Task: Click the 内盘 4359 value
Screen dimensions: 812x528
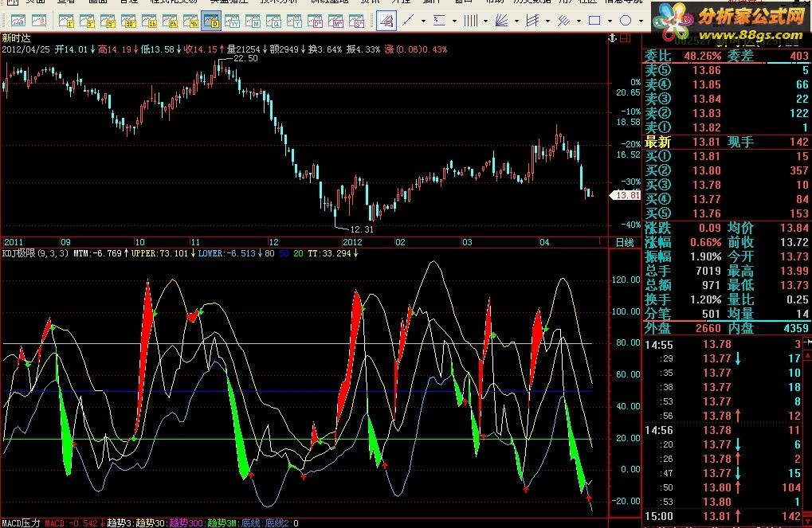Action: pos(796,328)
